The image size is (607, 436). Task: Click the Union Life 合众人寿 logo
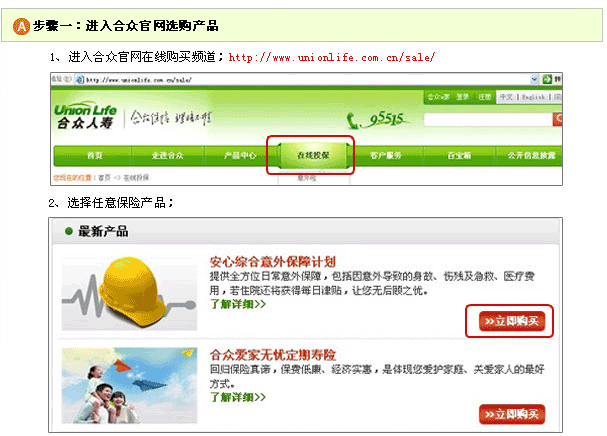(x=85, y=117)
